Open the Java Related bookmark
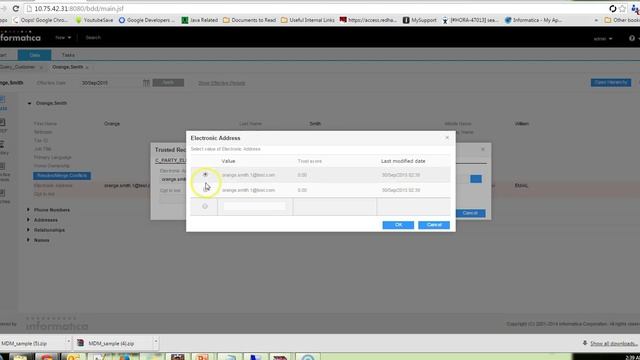640x360 pixels. [200, 20]
